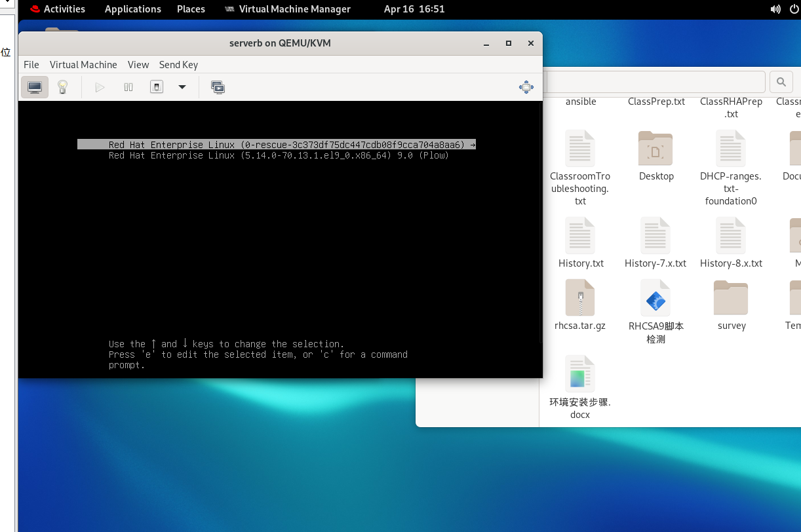This screenshot has height=532, width=801.
Task: Open the Places menu
Action: pyautogui.click(x=191, y=9)
